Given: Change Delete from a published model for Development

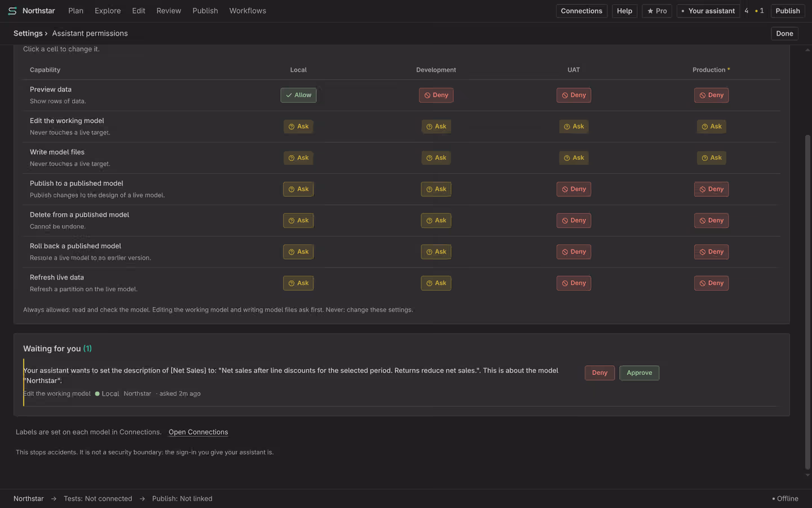Looking at the screenshot, I should tap(436, 220).
